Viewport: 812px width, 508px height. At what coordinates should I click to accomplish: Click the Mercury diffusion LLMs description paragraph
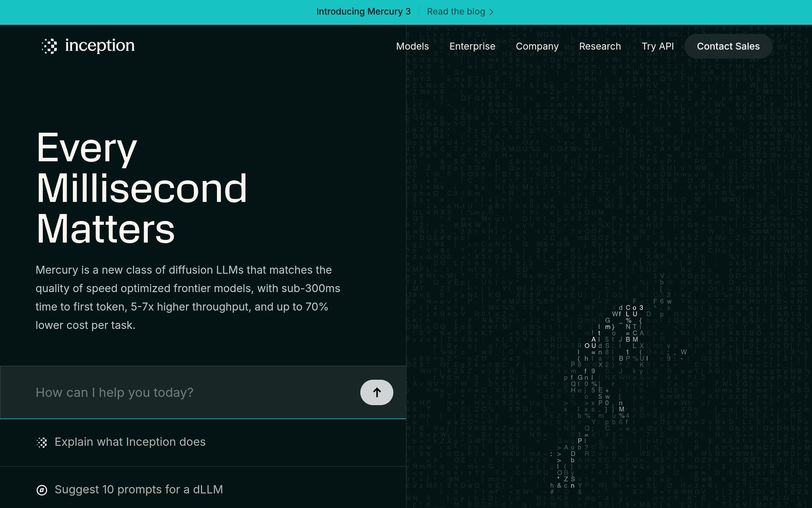(x=188, y=298)
